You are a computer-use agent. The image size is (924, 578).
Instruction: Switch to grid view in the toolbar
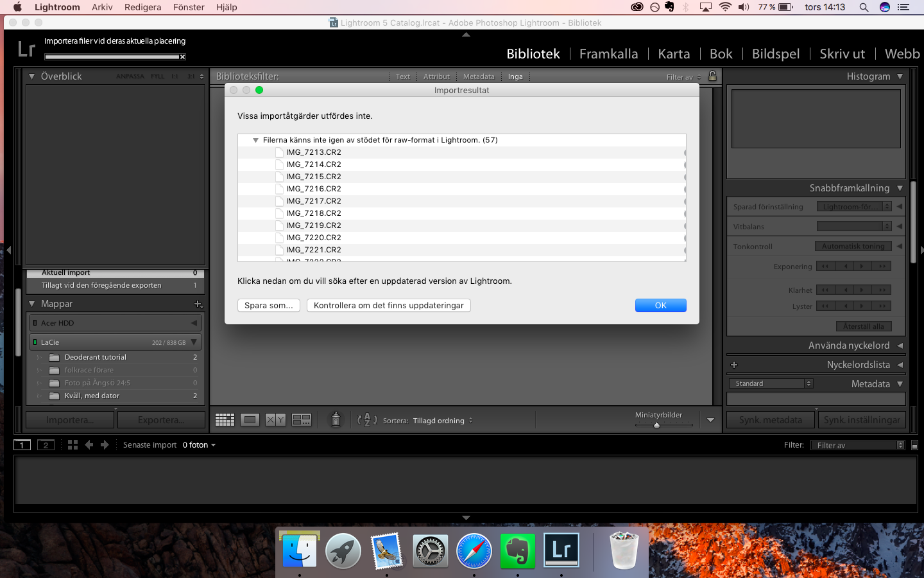coord(225,420)
